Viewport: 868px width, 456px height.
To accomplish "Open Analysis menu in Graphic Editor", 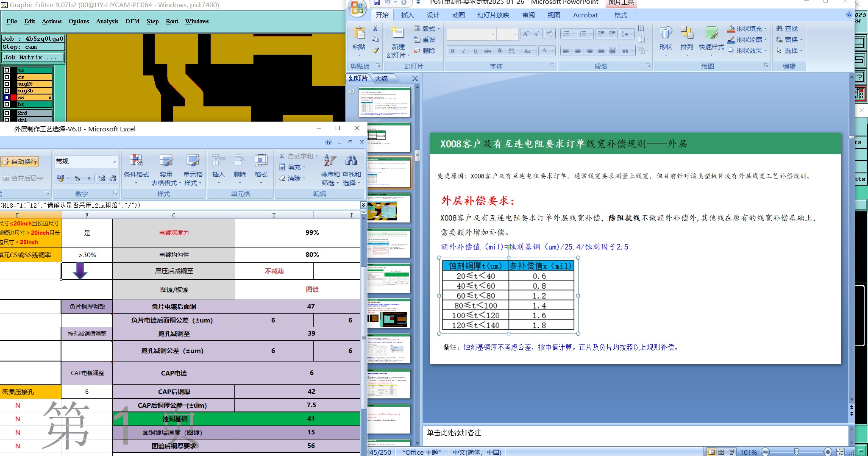I will (x=107, y=21).
